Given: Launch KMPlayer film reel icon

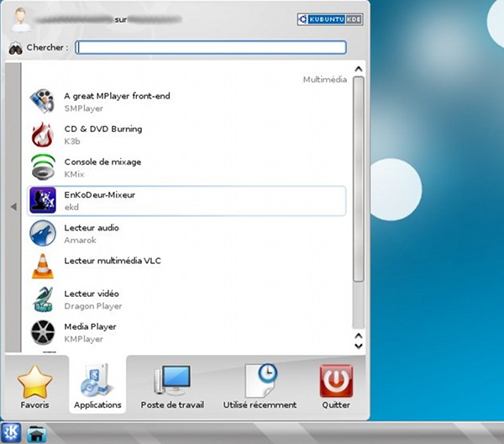Looking at the screenshot, I should [43, 332].
